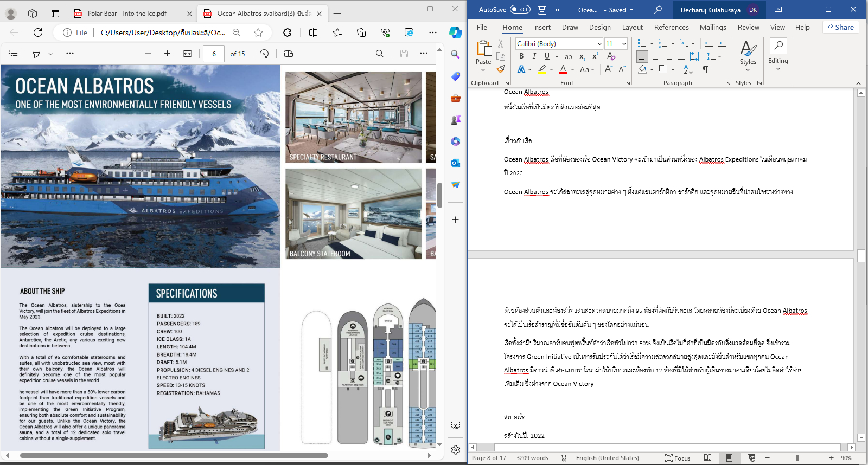
Task: Click the Save icon in Word title bar
Action: pyautogui.click(x=542, y=10)
